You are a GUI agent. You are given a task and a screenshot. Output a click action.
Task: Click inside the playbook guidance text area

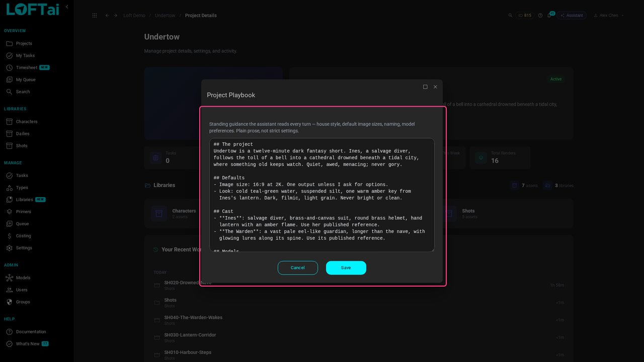tap(322, 195)
